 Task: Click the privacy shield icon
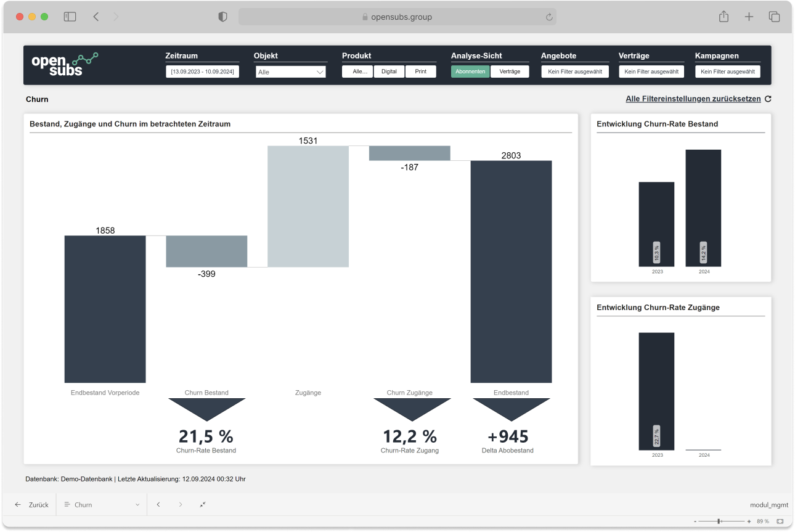click(223, 17)
